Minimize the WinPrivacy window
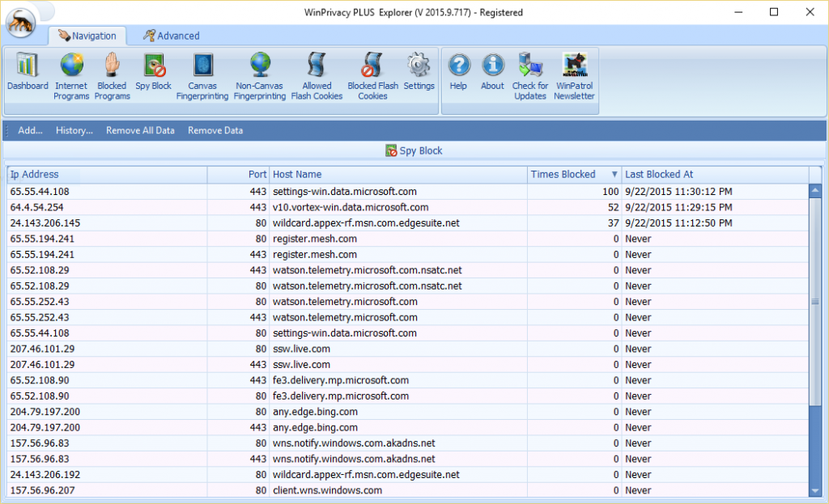Screen dimensions: 829x504 coord(738,12)
